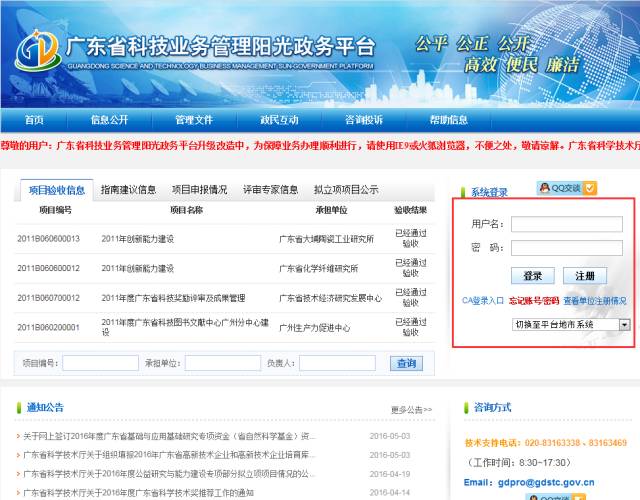This screenshot has height=500, width=640.
Task: Open the 信息公开 navigation menu
Action: coord(110,120)
